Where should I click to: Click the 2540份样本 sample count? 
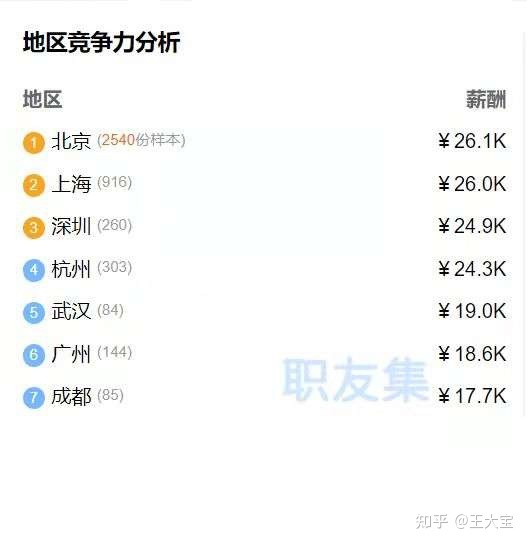(141, 140)
